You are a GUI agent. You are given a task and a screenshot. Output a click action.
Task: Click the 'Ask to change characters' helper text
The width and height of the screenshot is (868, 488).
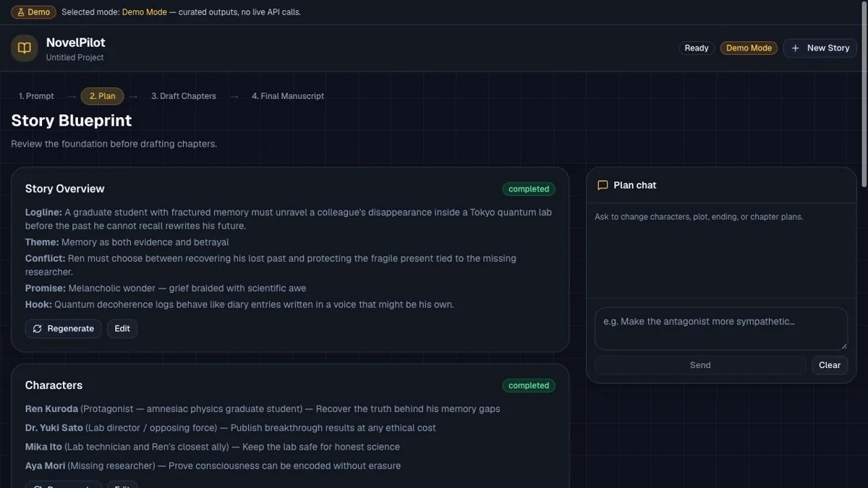coord(699,217)
